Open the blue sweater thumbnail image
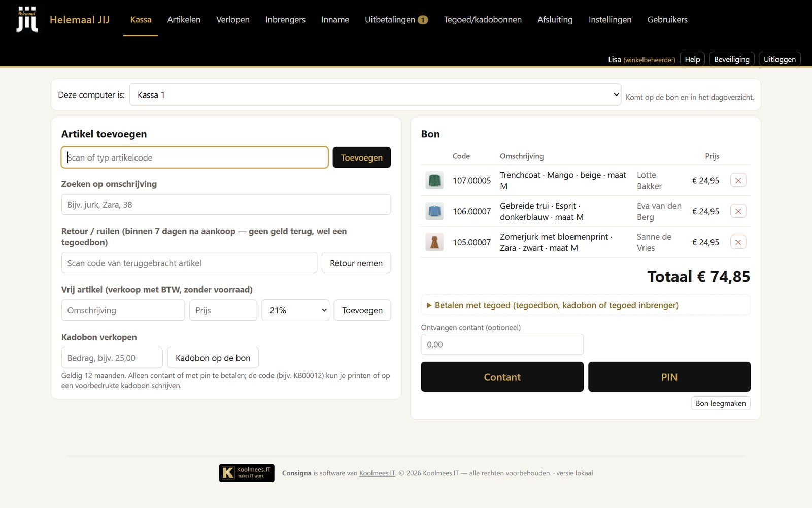This screenshot has width=812, height=508. click(x=434, y=211)
